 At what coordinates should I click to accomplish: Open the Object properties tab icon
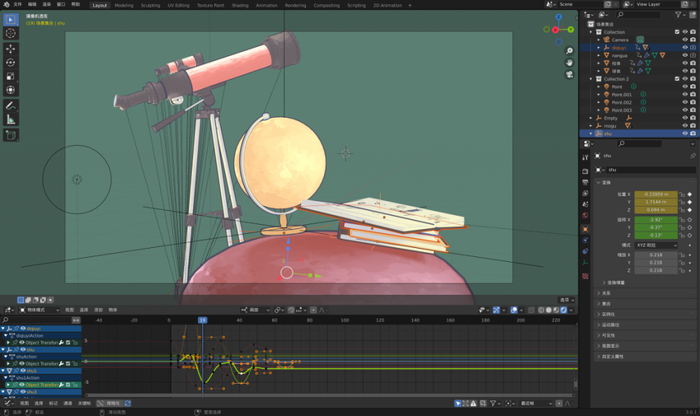click(x=586, y=228)
